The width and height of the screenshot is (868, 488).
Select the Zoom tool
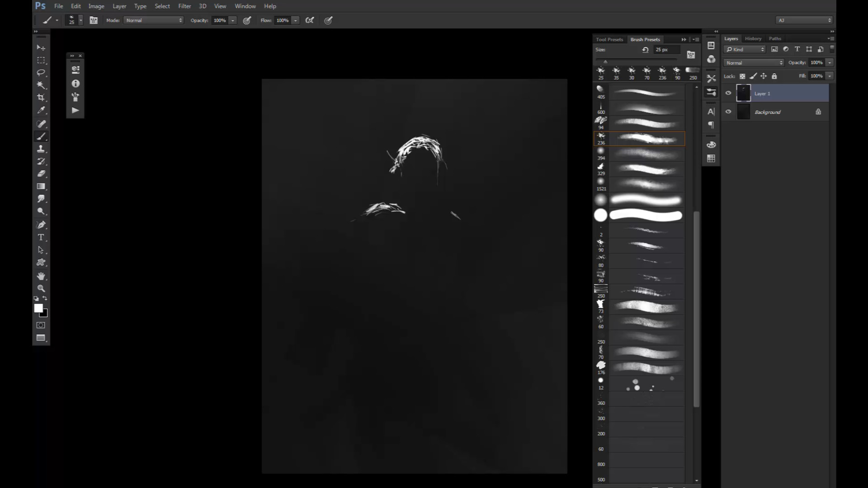[41, 288]
